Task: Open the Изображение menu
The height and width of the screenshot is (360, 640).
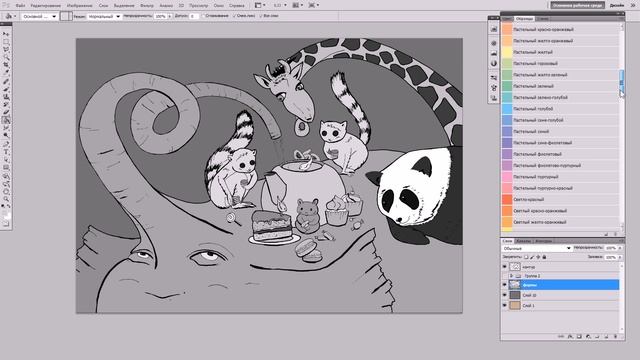Action: click(80, 6)
